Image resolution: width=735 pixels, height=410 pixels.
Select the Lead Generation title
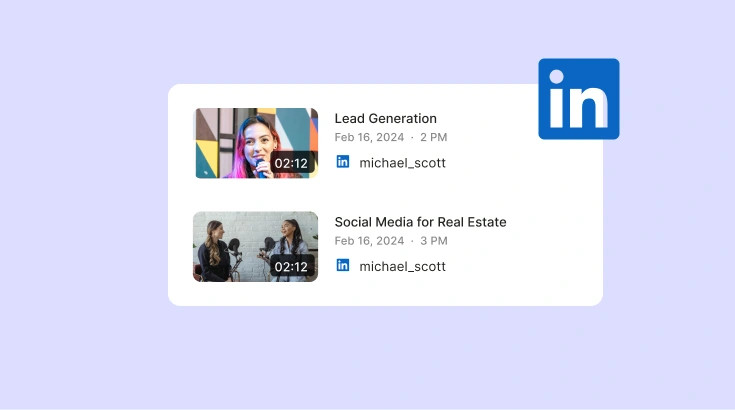point(385,119)
